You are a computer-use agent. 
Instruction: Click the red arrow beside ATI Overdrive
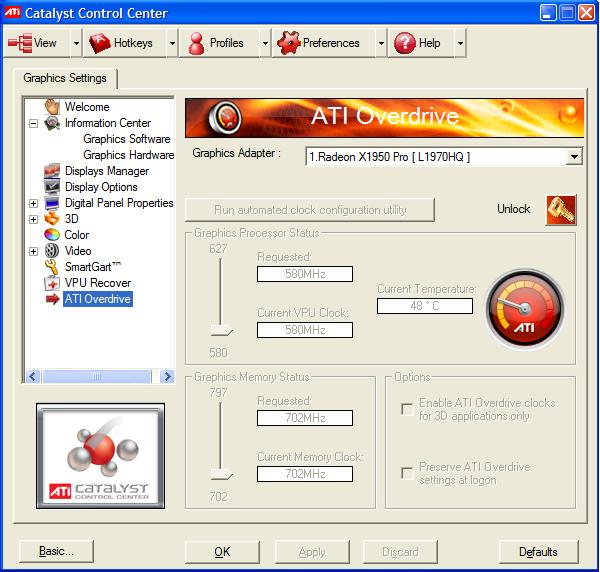[x=52, y=299]
